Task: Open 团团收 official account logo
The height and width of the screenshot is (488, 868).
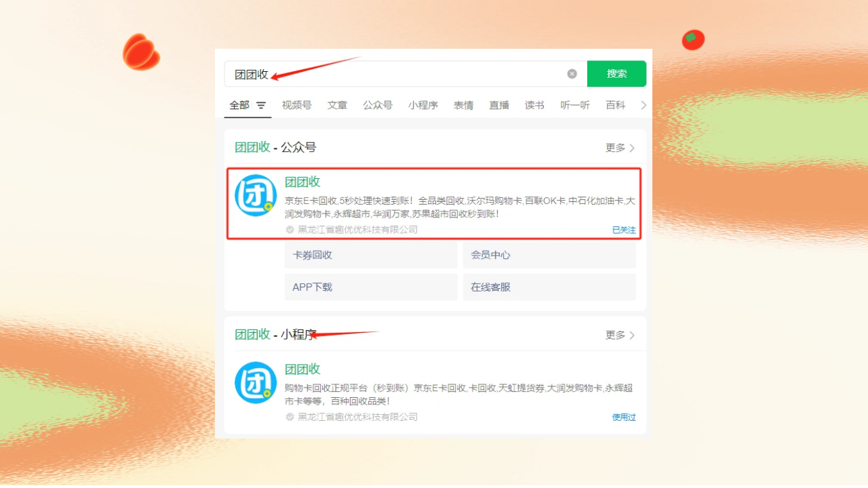Action: (256, 195)
